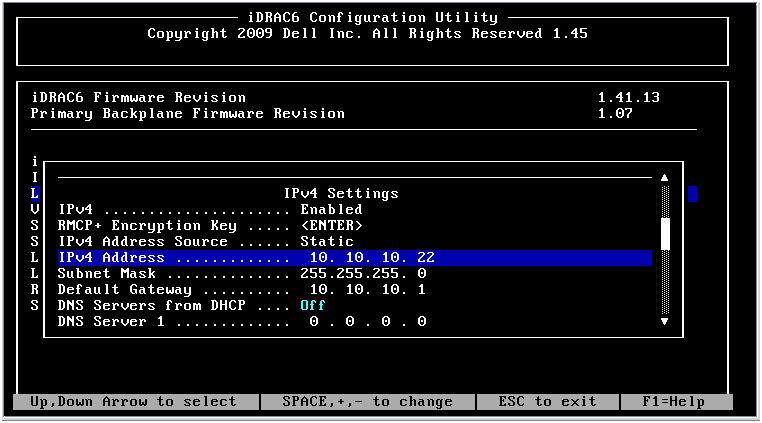762x423 pixels.
Task: Click Primary Backplane Firmware Revision label
Action: point(188,113)
